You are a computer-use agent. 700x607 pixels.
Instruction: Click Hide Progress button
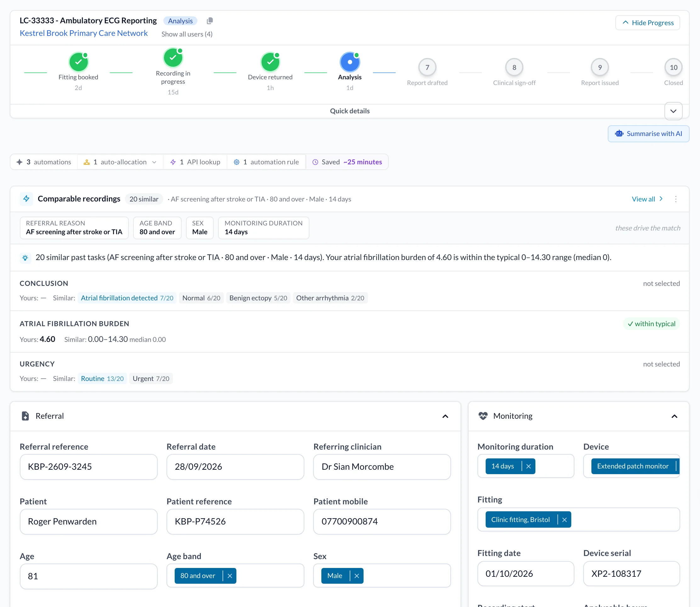647,23
